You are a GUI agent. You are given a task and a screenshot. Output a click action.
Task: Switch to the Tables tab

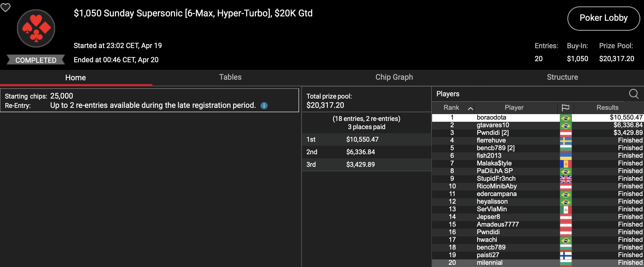point(230,77)
